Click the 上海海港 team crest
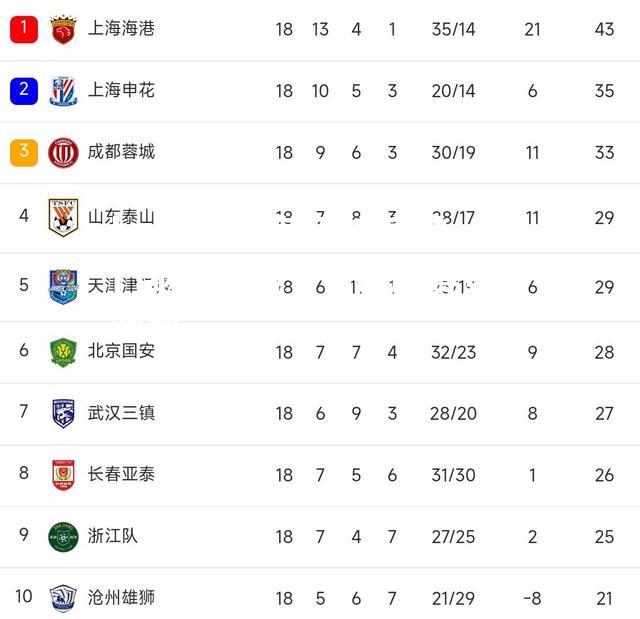The height and width of the screenshot is (619, 640). point(63,29)
